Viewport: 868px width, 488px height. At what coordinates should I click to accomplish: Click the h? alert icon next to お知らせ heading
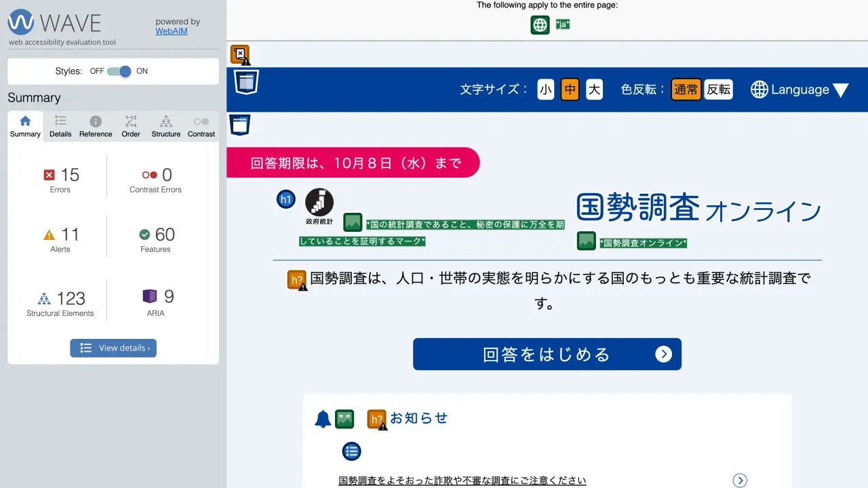377,420
